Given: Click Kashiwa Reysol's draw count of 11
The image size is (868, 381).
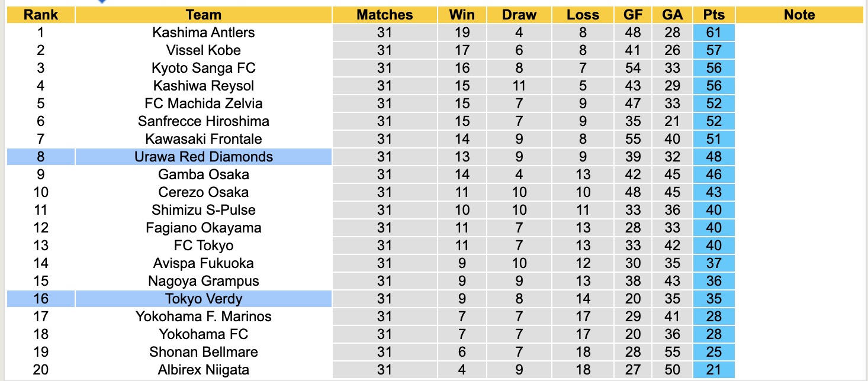Looking at the screenshot, I should (519, 86).
